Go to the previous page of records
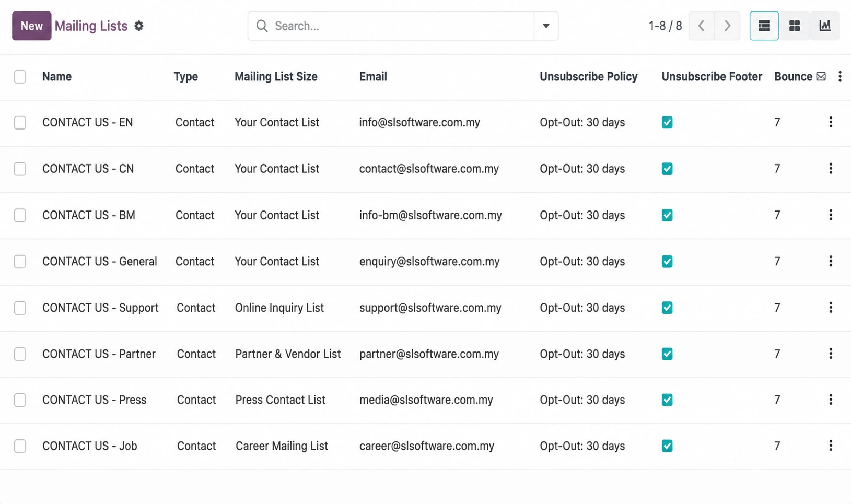The image size is (851, 504). click(x=702, y=26)
